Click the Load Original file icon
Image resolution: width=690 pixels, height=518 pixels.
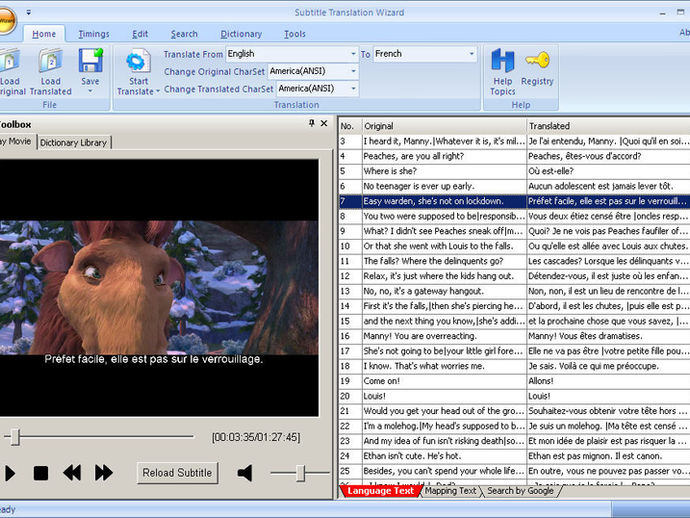point(9,60)
